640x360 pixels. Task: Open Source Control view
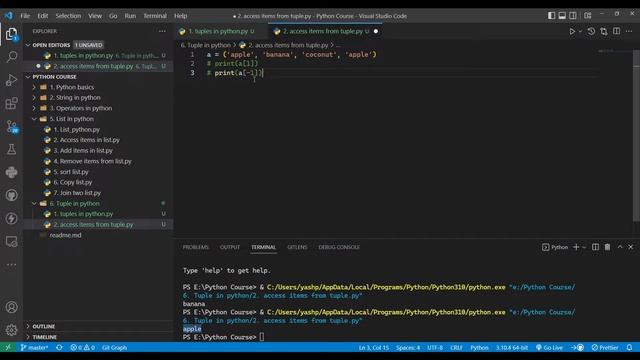[x=11, y=126]
